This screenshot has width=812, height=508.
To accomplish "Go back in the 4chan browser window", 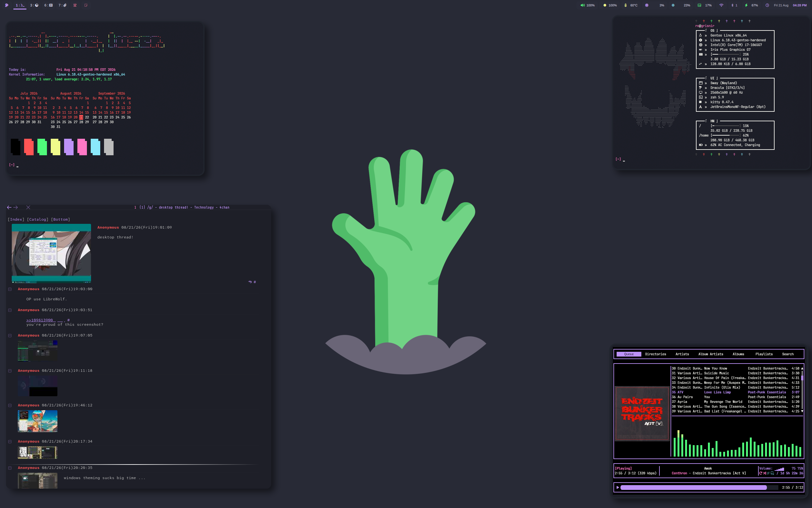I will pyautogui.click(x=9, y=207).
